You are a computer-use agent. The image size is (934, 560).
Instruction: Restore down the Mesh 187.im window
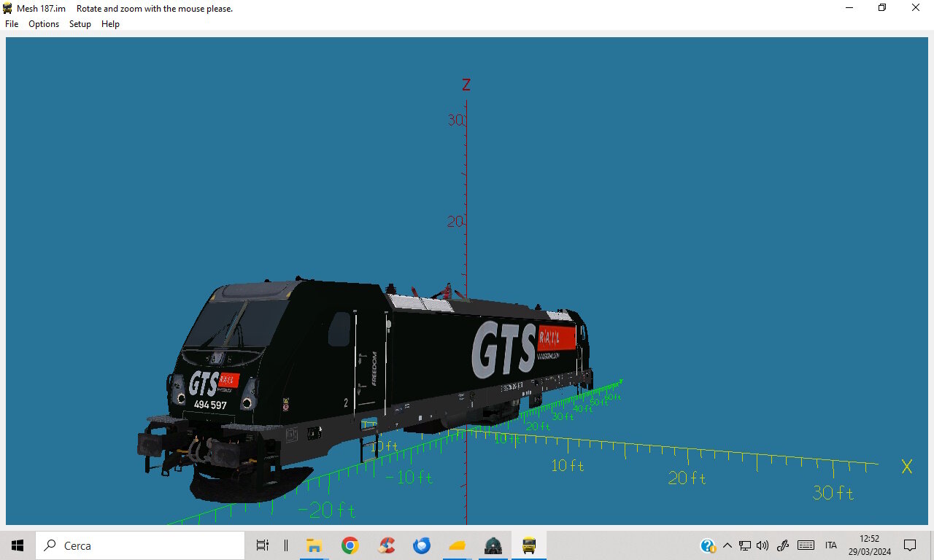pyautogui.click(x=882, y=8)
